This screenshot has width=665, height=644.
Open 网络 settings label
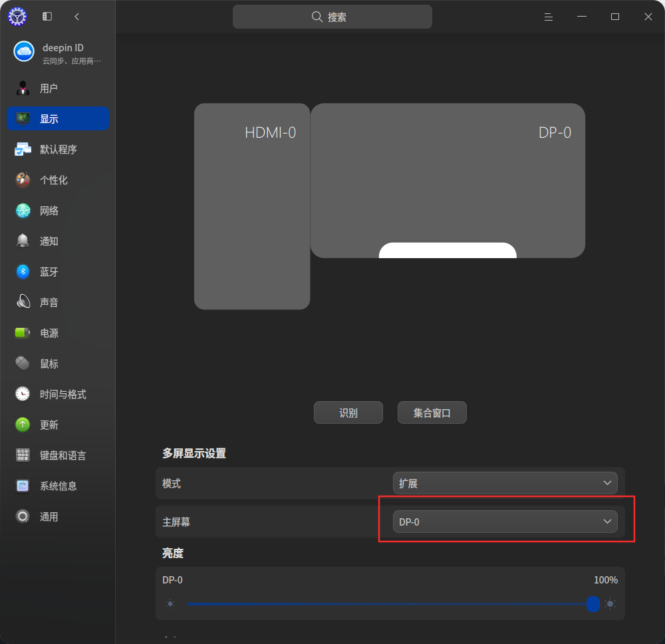(x=49, y=211)
